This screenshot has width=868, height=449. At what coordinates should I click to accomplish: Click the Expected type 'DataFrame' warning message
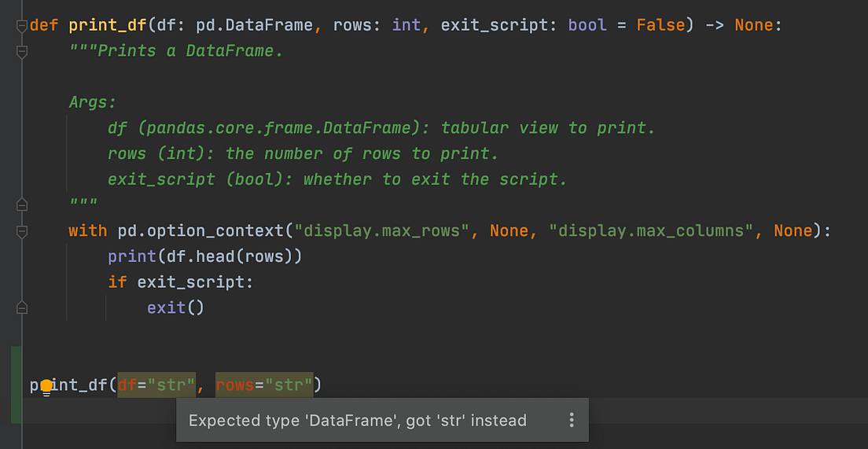click(x=358, y=421)
